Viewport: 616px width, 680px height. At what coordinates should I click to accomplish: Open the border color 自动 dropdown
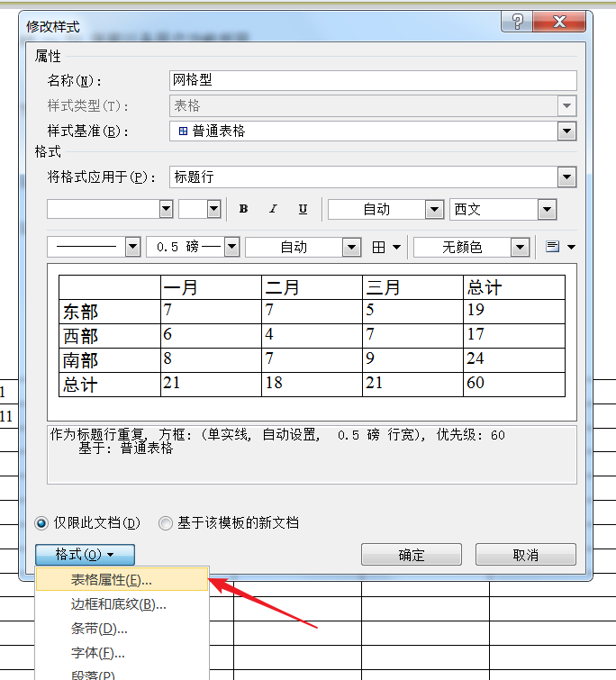[x=351, y=248]
